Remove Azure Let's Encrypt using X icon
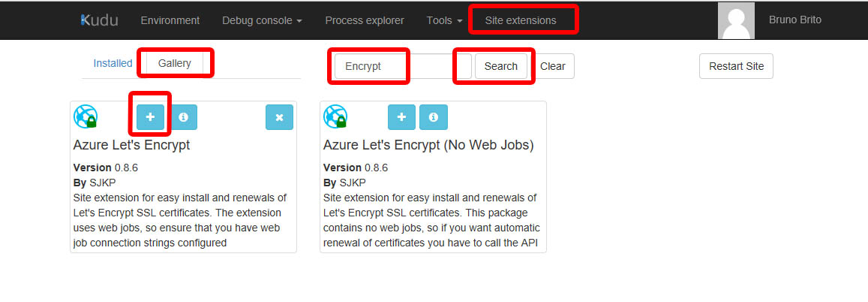 pyautogui.click(x=280, y=117)
